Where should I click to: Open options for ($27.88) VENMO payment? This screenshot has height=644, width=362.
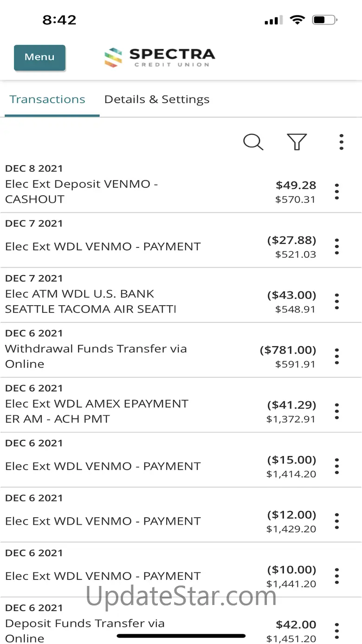click(337, 247)
